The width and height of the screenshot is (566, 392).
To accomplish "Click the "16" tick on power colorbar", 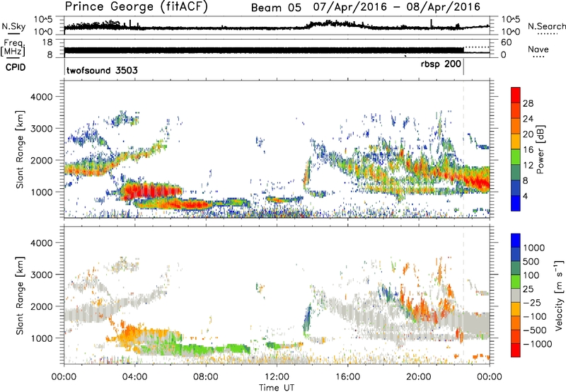I will (x=528, y=150).
